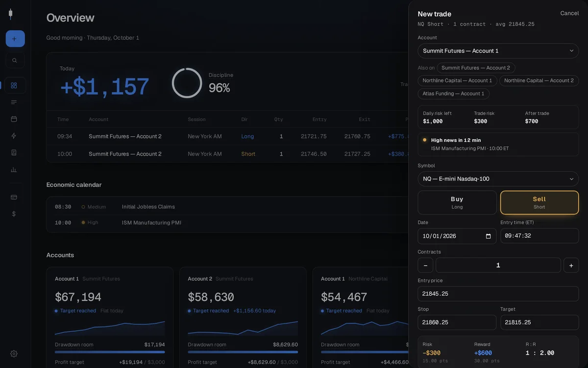Click the High news warning banner
The height and width of the screenshot is (368, 588).
(498, 144)
